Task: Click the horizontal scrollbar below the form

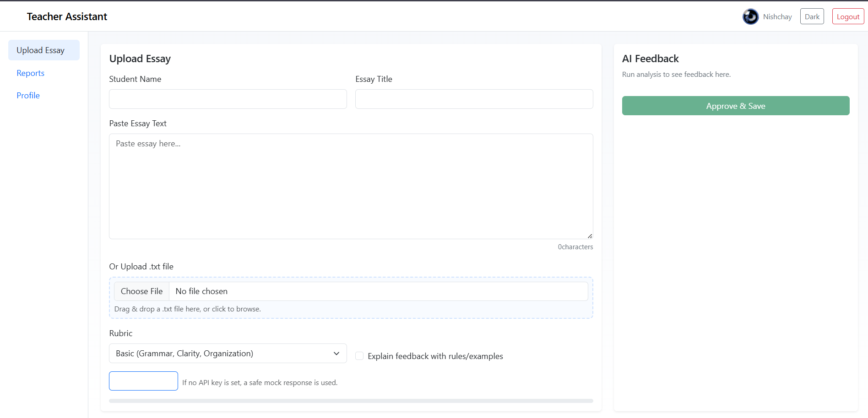Action: [351, 401]
